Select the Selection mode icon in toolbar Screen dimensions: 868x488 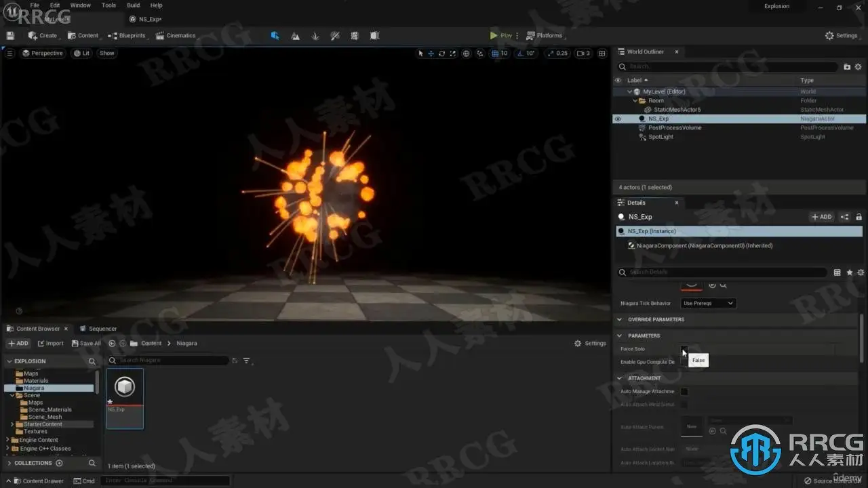[275, 35]
